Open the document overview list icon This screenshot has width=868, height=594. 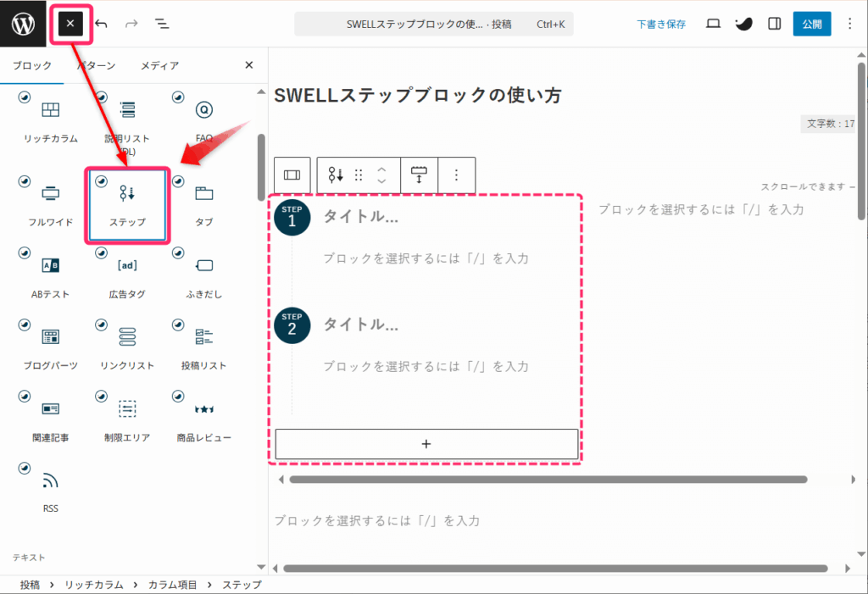click(161, 24)
